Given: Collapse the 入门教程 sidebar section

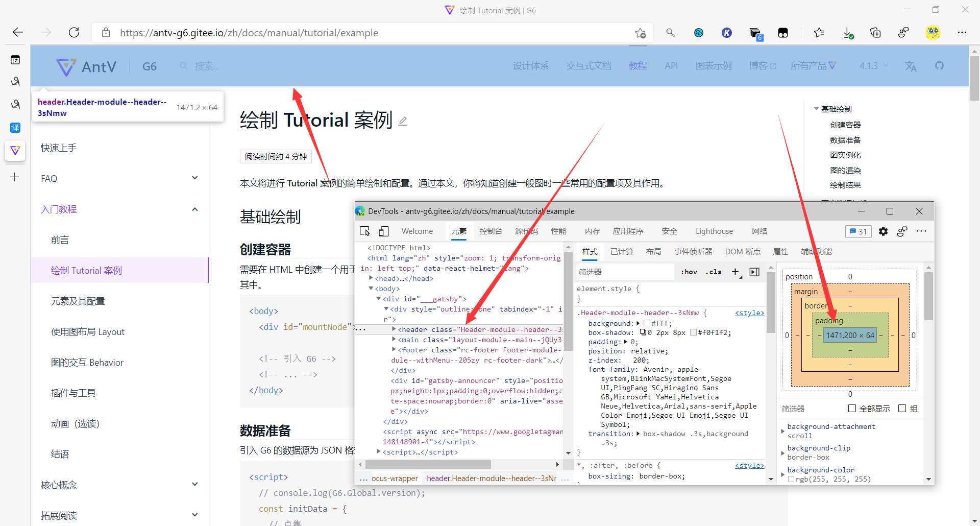Looking at the screenshot, I should pos(194,209).
